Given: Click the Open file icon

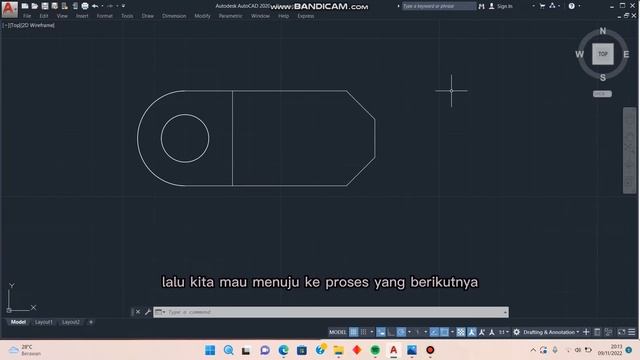Looking at the screenshot, I should (x=35, y=6).
